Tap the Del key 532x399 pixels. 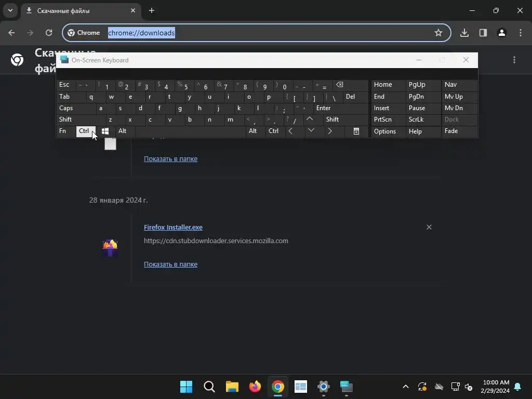click(355, 97)
